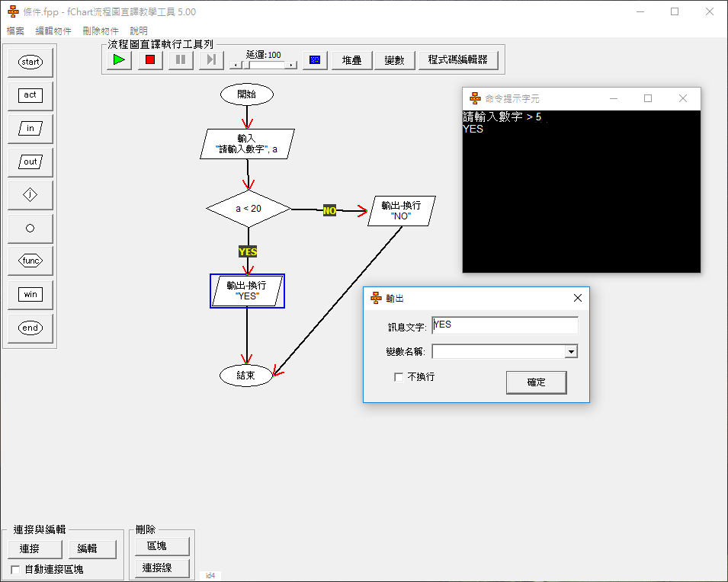
Task: Click the 確定 button in dialog
Action: pyautogui.click(x=536, y=382)
